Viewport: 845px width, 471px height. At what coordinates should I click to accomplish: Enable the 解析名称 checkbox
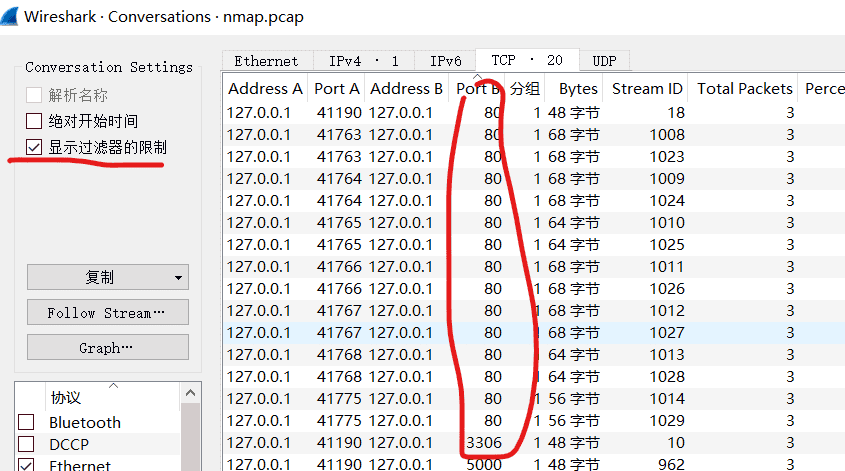[35, 96]
